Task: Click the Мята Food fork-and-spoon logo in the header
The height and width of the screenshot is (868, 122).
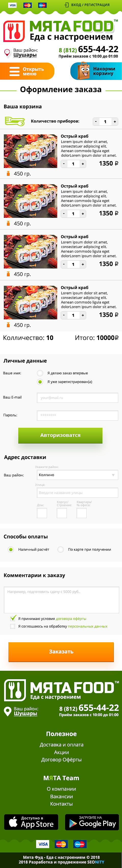Action: click(14, 31)
